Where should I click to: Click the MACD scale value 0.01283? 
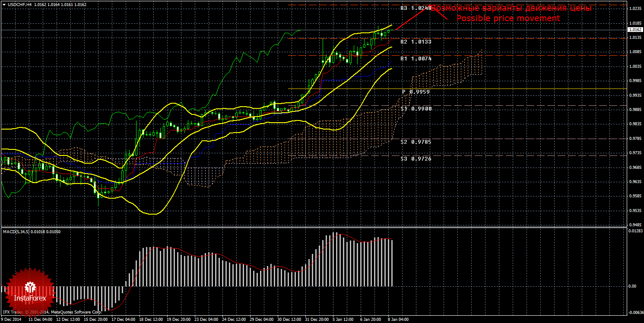tap(634, 231)
